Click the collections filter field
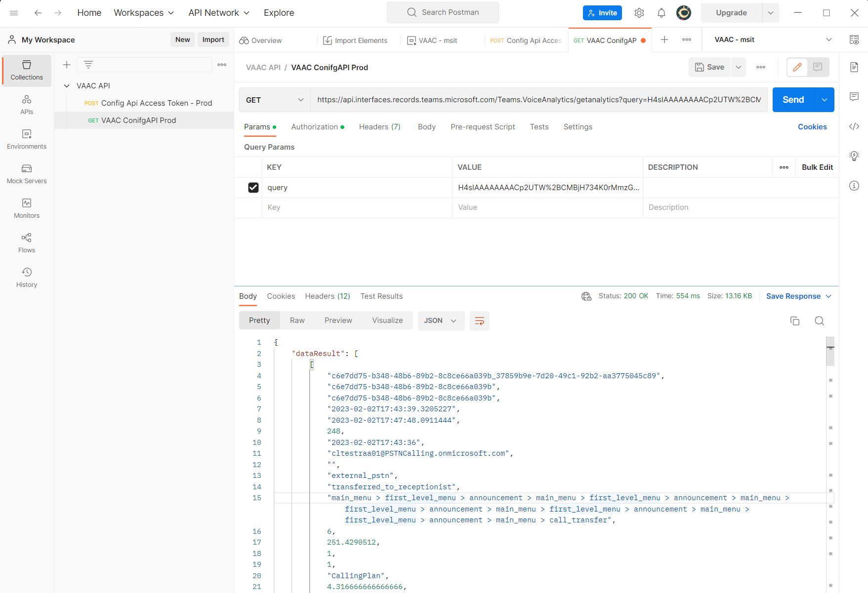This screenshot has width=868, height=593. tap(145, 65)
